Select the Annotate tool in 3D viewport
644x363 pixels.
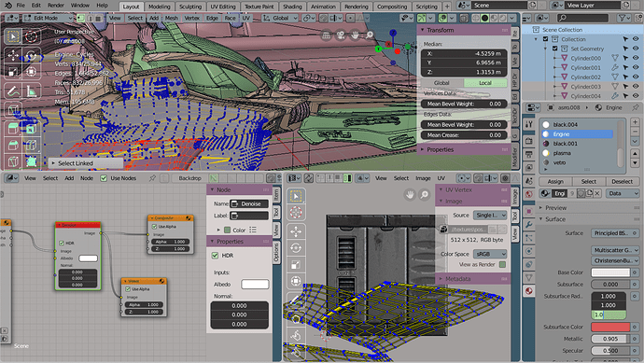tap(13, 91)
